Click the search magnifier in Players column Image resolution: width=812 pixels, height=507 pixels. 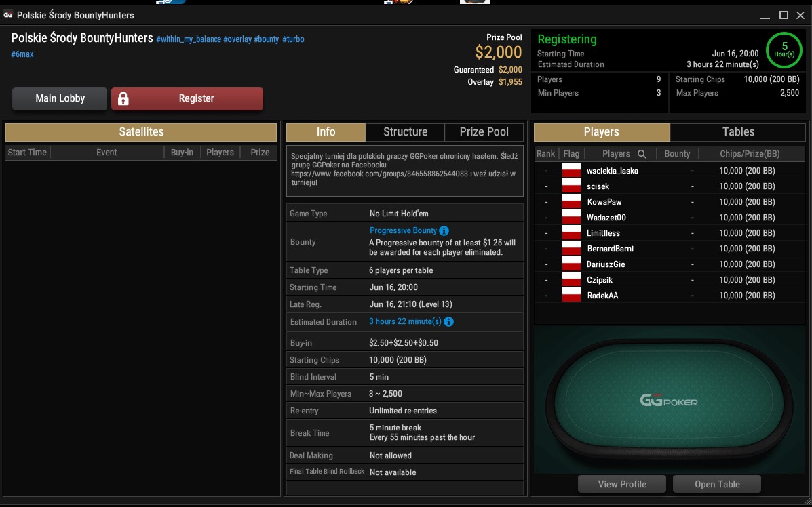point(642,154)
